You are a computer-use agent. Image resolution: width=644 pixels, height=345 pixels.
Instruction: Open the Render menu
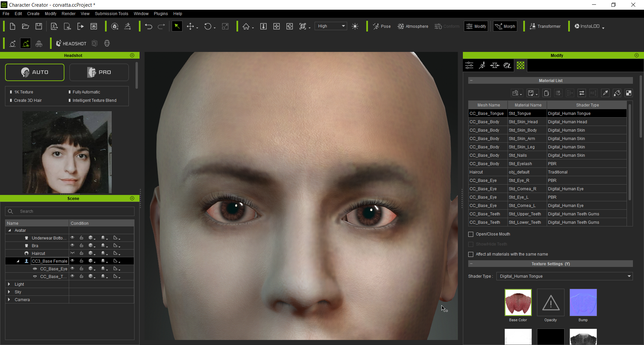pyautogui.click(x=68, y=14)
